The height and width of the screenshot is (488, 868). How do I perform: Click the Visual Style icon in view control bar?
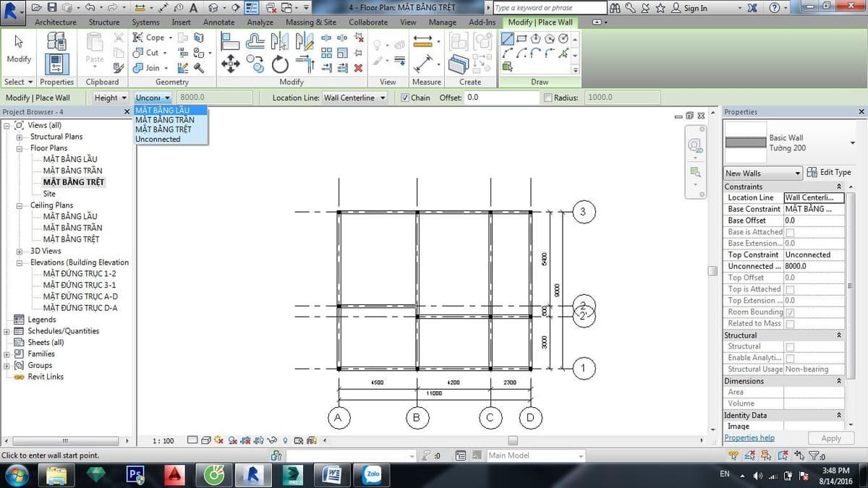206,440
